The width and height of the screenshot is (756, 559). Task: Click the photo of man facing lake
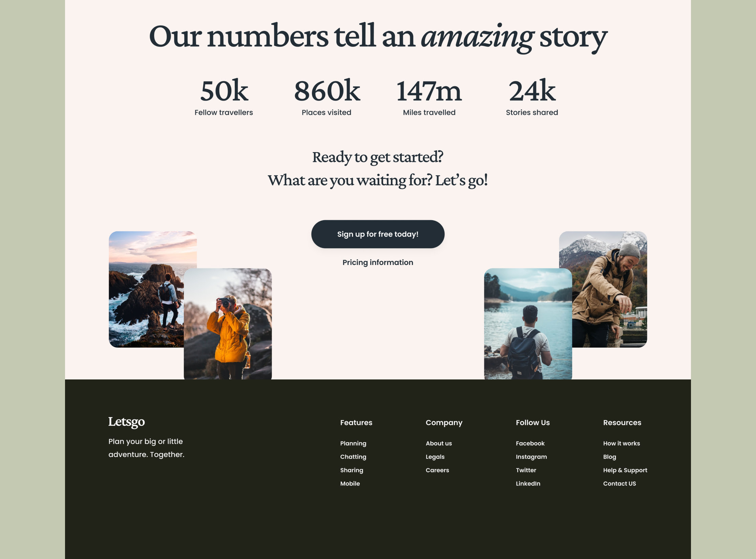point(528,324)
